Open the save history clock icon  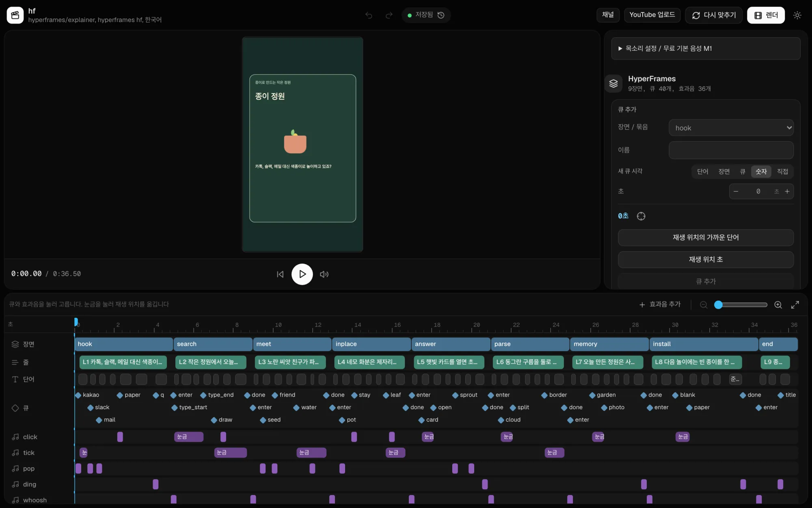[x=441, y=15]
